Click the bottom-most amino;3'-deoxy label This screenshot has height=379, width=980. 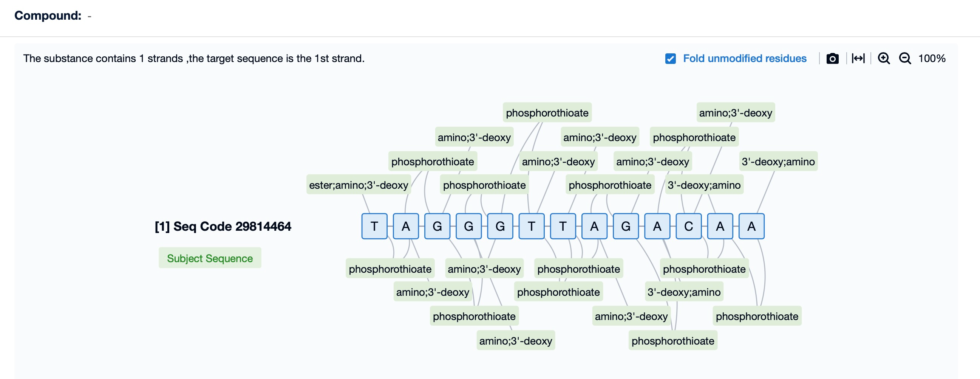[515, 341]
